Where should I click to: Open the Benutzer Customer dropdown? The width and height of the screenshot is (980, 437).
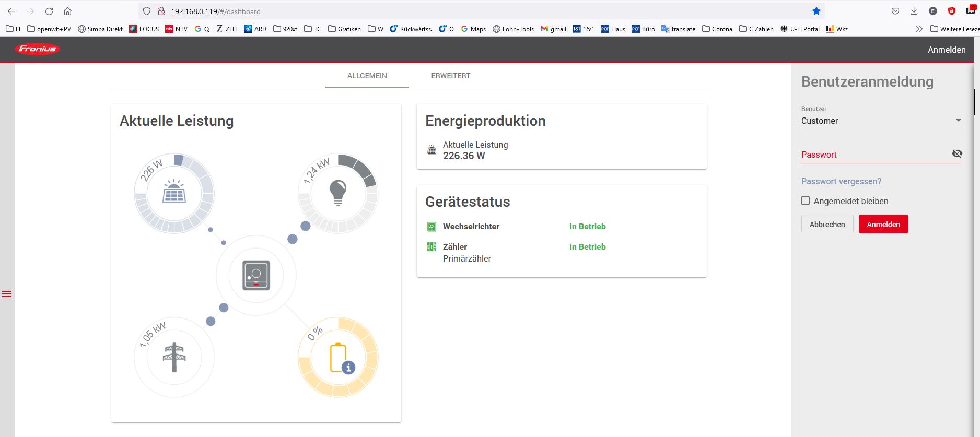point(881,121)
